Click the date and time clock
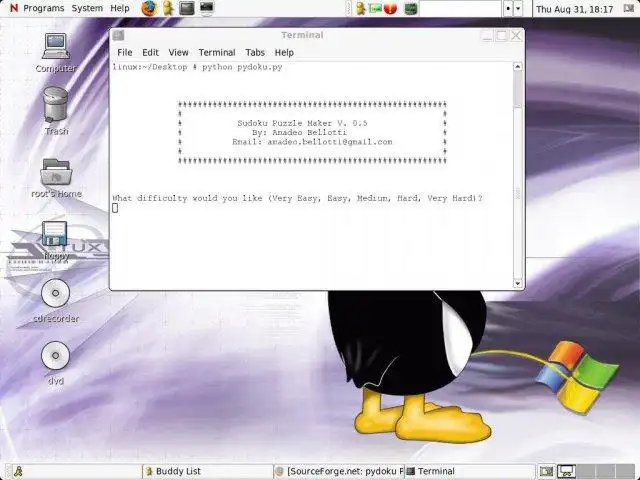This screenshot has width=640, height=480. pyautogui.click(x=575, y=9)
